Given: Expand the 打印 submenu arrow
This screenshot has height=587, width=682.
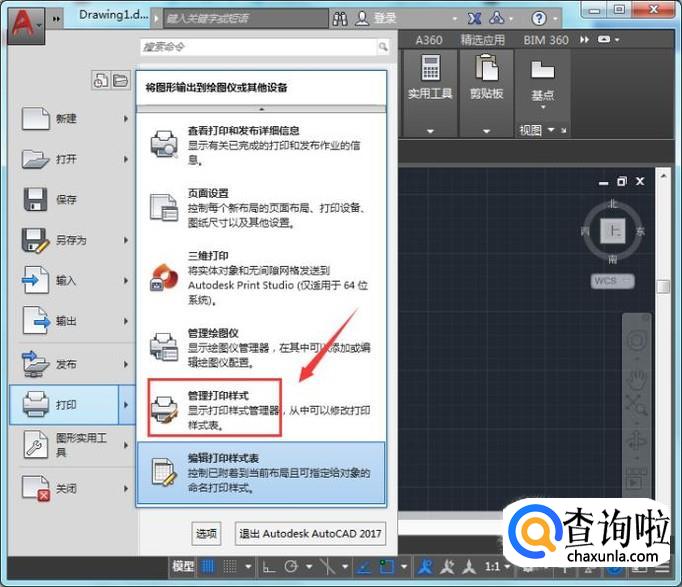Looking at the screenshot, I should coord(126,404).
